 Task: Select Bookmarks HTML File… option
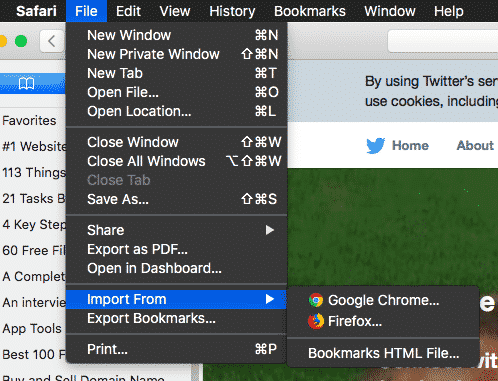[x=383, y=353]
